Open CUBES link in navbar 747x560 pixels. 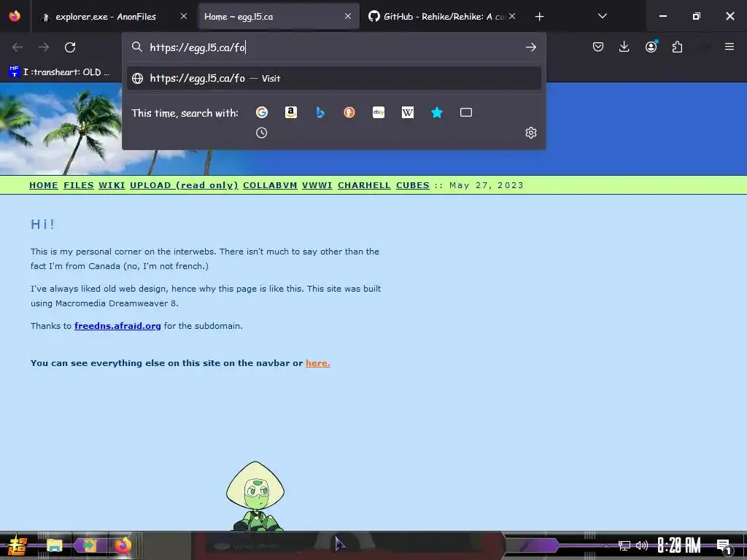[x=413, y=185]
